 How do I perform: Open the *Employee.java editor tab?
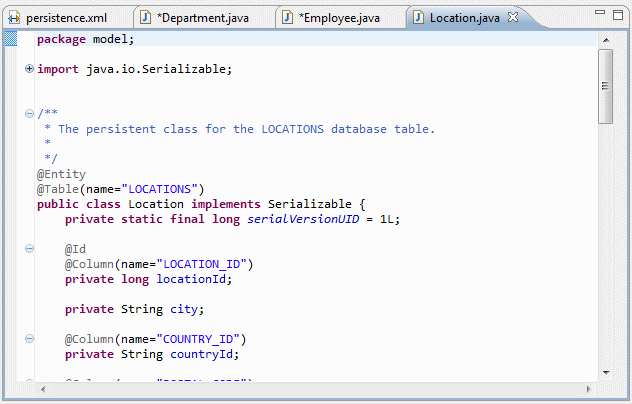tap(339, 18)
